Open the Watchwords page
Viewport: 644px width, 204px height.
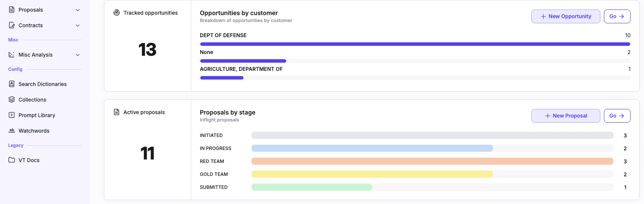[x=44, y=131]
